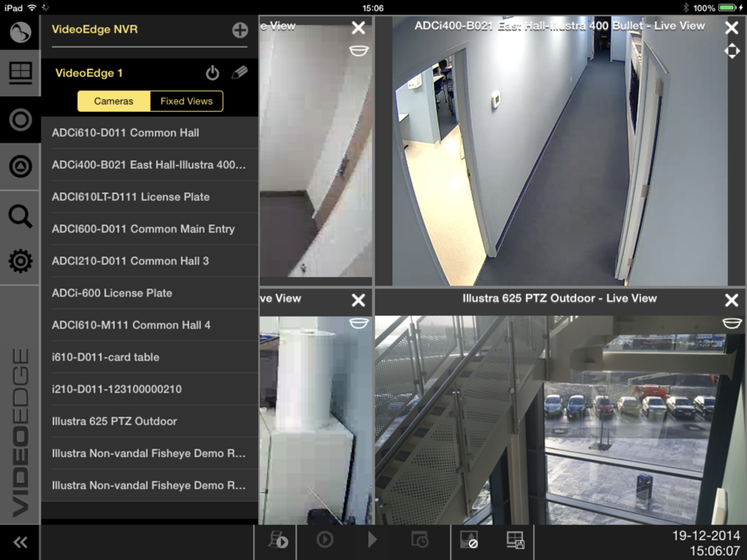747x560 pixels.
Task: Switch to the Cameras tab
Action: [114, 101]
